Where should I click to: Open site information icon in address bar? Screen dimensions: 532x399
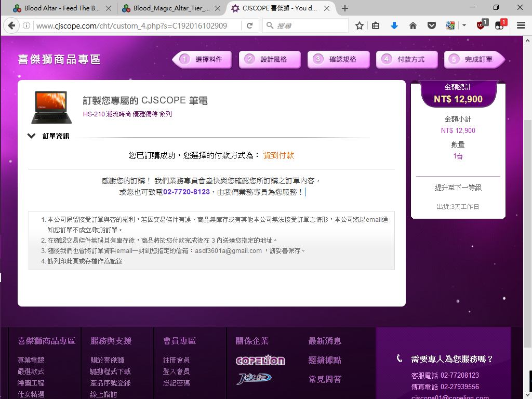[26, 25]
